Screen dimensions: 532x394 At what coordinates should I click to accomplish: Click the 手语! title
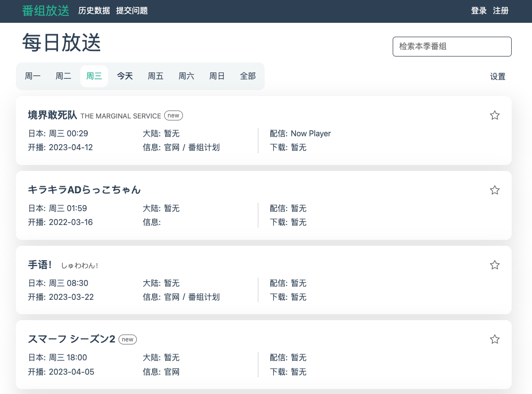pos(40,265)
